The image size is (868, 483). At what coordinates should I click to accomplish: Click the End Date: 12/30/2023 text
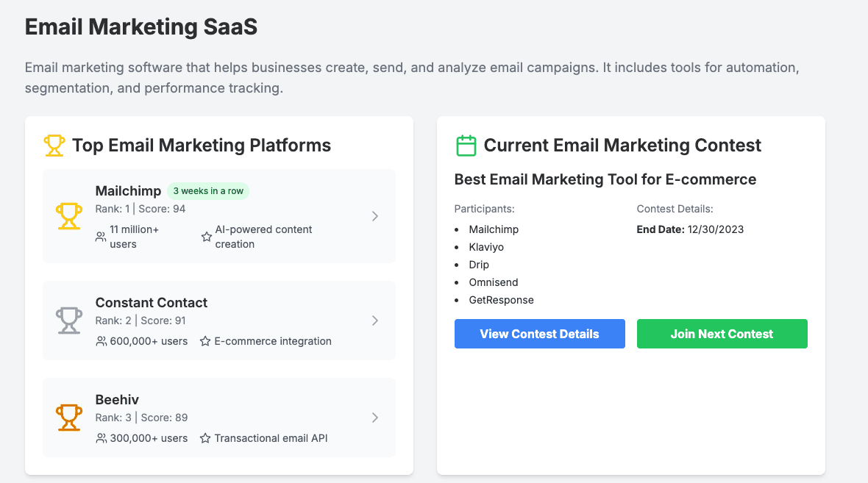pos(690,229)
